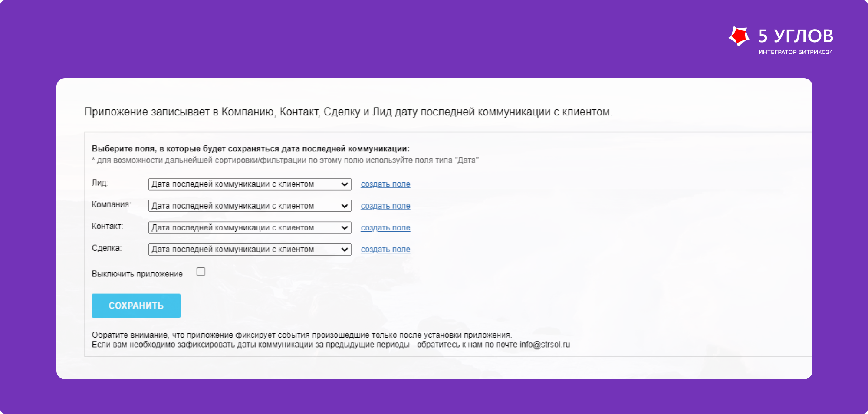Click the 'ИНТЕГРАТОР БИТРИКС24' caption

(x=796, y=52)
